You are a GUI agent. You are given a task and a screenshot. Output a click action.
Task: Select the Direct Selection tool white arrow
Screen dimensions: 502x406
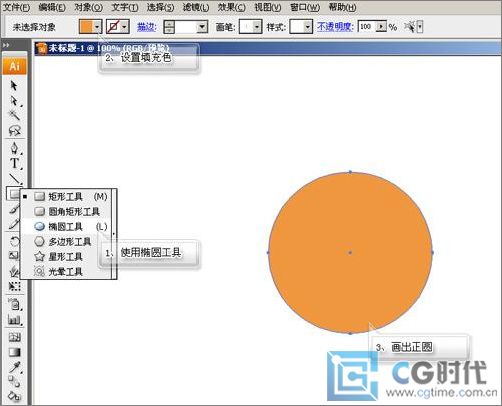(14, 101)
